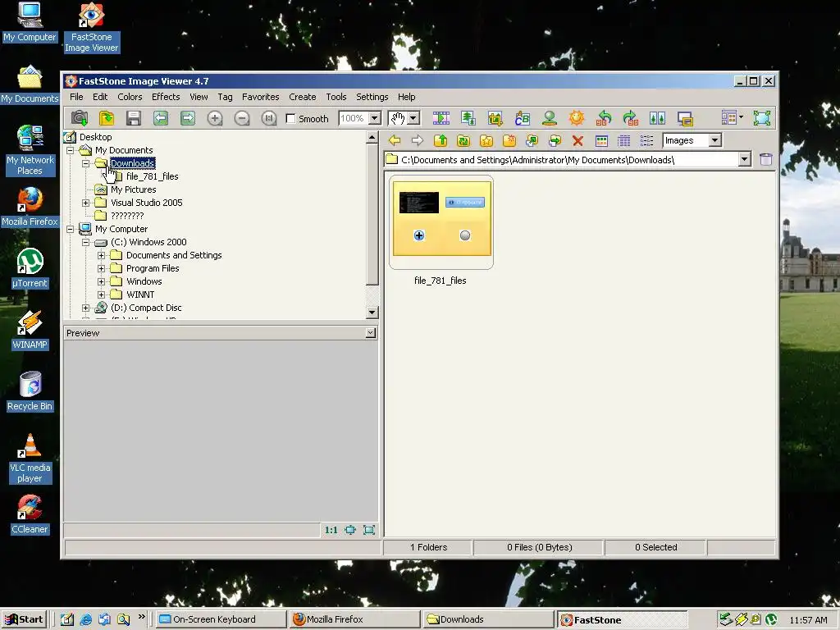The image size is (840, 630).
Task: Open the Images file filter dropdown
Action: click(715, 140)
